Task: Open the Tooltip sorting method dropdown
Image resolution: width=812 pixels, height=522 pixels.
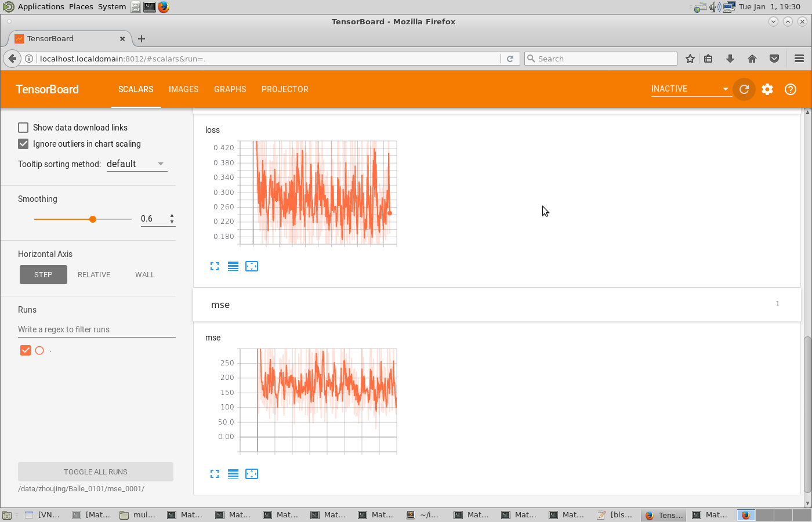Action: coord(136,164)
